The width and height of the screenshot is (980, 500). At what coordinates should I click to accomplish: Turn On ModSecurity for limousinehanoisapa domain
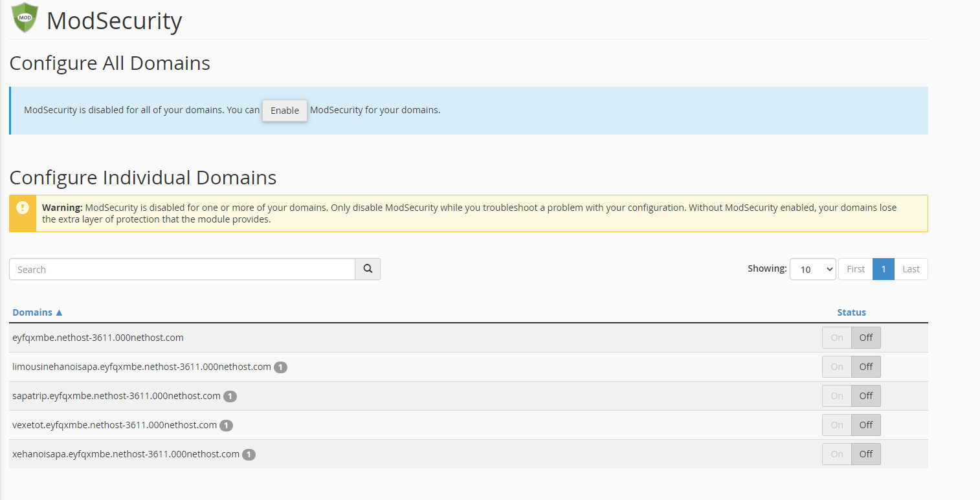coord(837,367)
